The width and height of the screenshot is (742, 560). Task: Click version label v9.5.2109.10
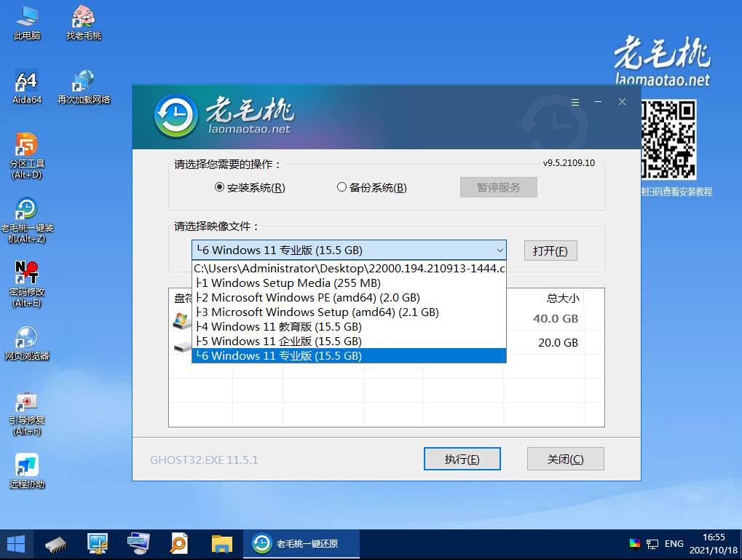pyautogui.click(x=569, y=163)
